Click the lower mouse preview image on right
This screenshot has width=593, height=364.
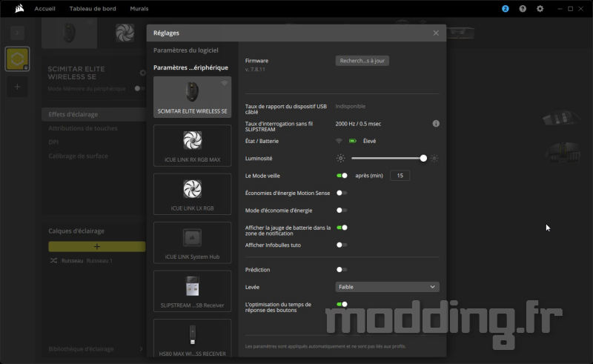click(563, 153)
